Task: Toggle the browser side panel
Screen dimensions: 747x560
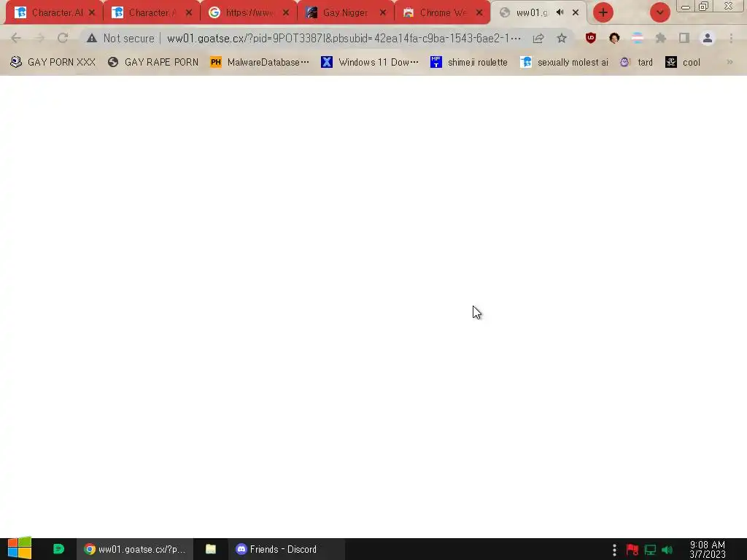Action: pyautogui.click(x=684, y=38)
